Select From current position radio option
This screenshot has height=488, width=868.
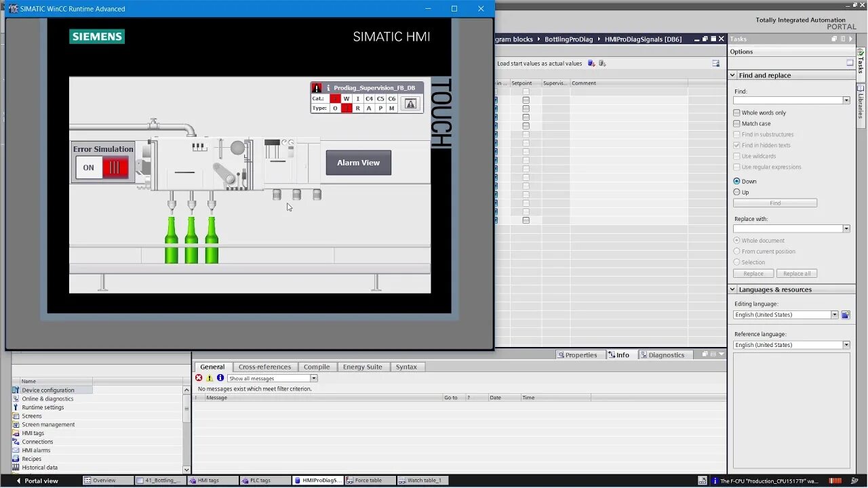pyautogui.click(x=736, y=251)
